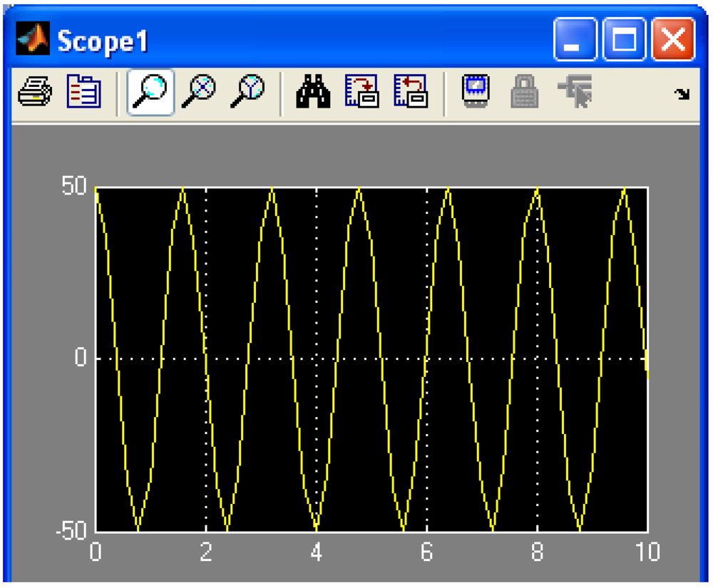The width and height of the screenshot is (713, 588).
Task: Autoscale the plot using the binoculars icon
Action: pyautogui.click(x=313, y=92)
